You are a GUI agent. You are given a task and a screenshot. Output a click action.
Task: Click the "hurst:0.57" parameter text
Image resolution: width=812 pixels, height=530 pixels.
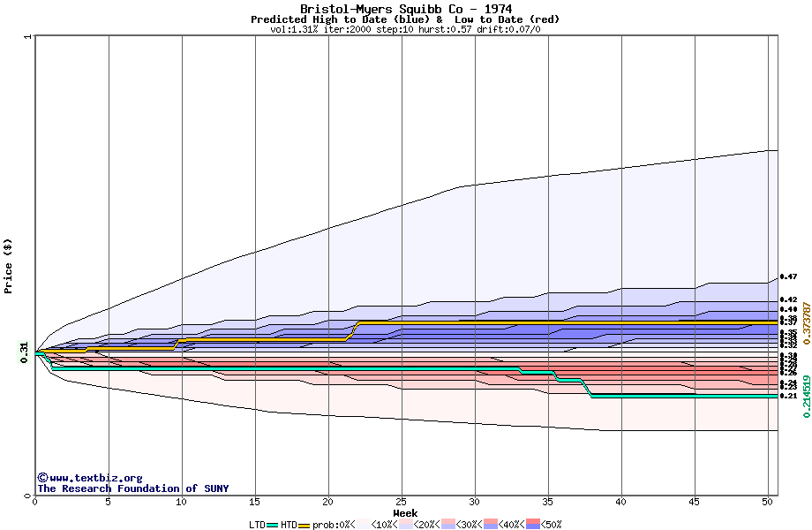[x=445, y=29]
